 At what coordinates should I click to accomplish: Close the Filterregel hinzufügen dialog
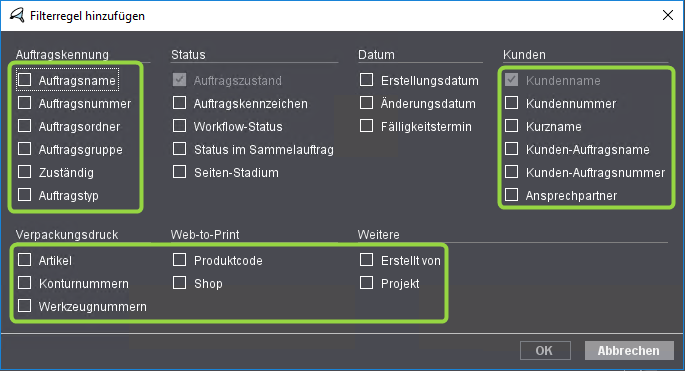click(x=668, y=15)
